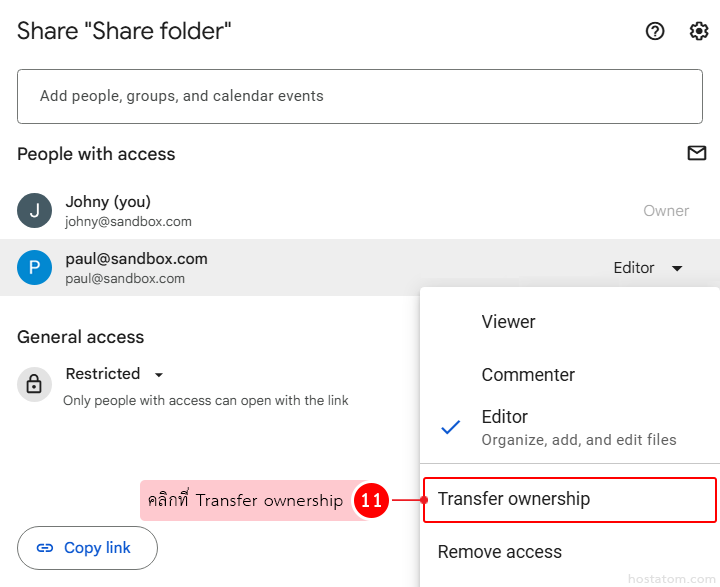
Task: Expand the Editor role dropdown arrow
Action: click(x=677, y=268)
